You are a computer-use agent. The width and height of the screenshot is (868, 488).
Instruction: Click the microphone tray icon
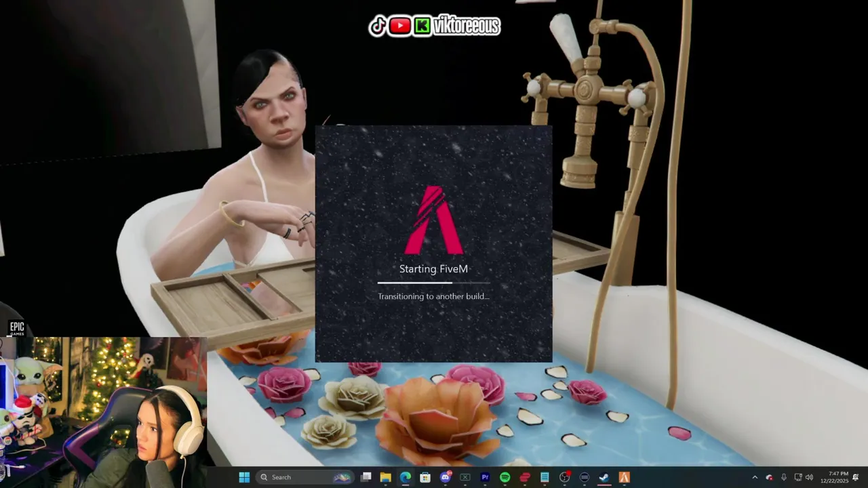tap(784, 477)
